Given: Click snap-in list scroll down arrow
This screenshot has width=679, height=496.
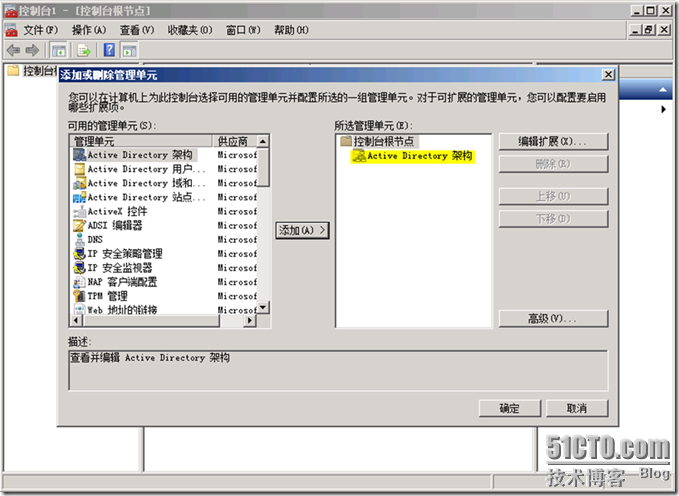Looking at the screenshot, I should tap(263, 308).
